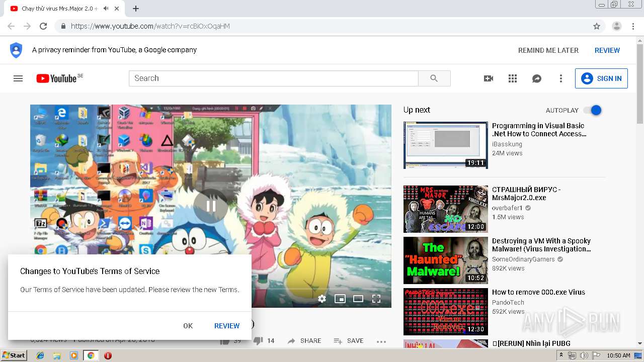Open the RERUN Nhìn lại PUBG video
The height and width of the screenshot is (362, 644).
(531, 343)
